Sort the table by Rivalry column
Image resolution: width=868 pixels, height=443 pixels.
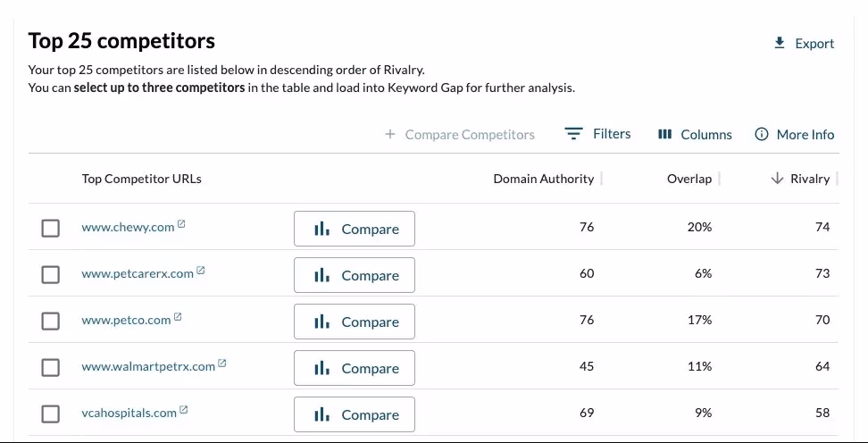[801, 179]
